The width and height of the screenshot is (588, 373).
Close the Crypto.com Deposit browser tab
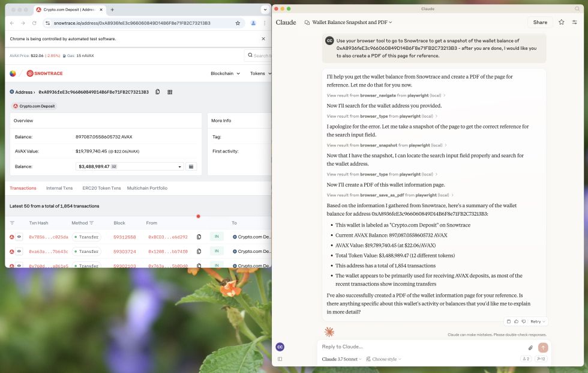(x=101, y=10)
